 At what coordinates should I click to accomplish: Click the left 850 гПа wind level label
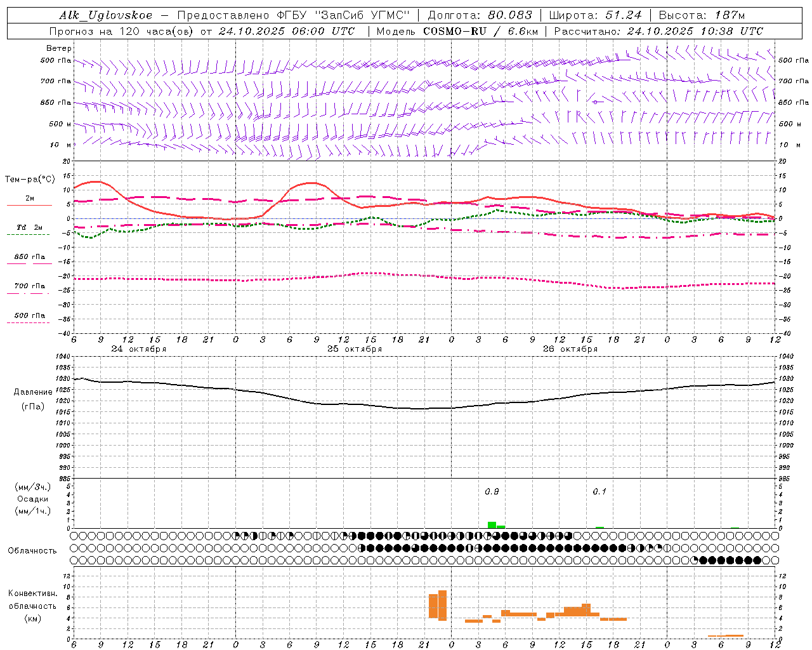[56, 103]
